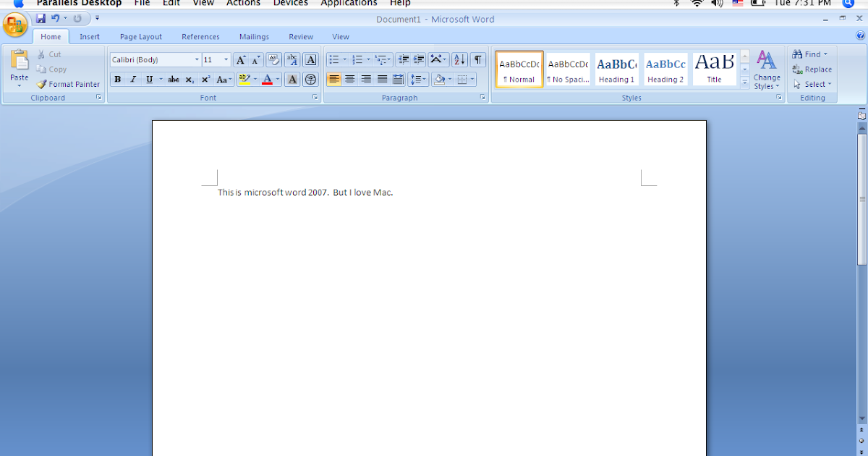Click the vertical scrollbar thumb
The width and height of the screenshot is (868, 456).
click(861, 200)
